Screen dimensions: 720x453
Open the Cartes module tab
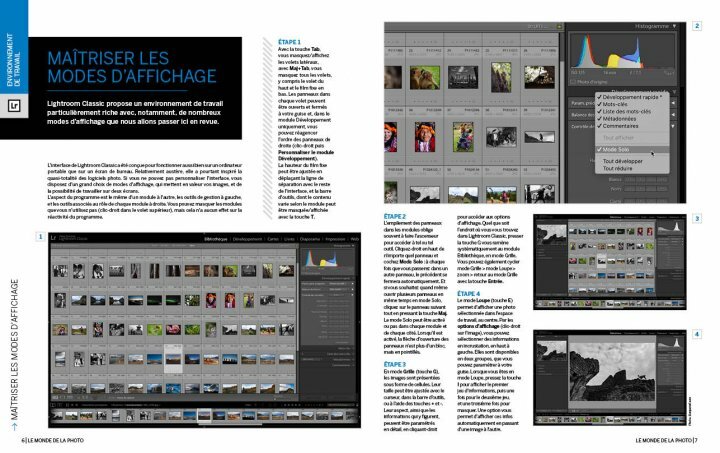click(273, 239)
